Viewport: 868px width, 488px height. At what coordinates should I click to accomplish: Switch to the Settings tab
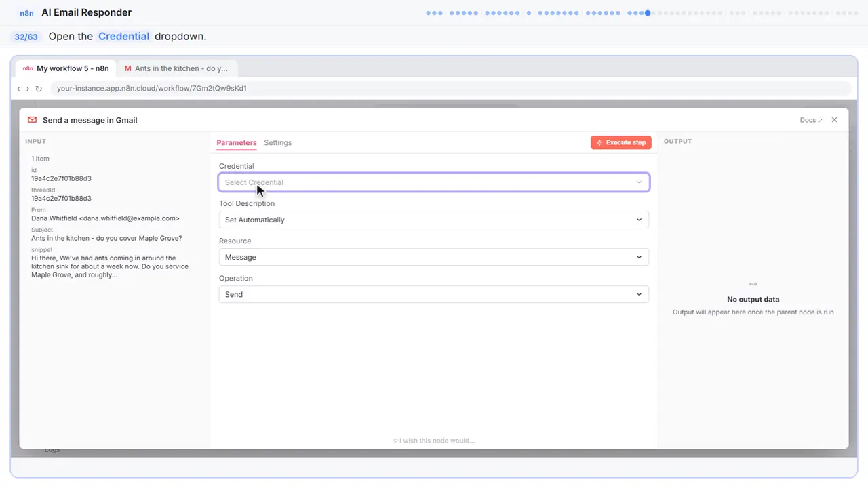(278, 142)
